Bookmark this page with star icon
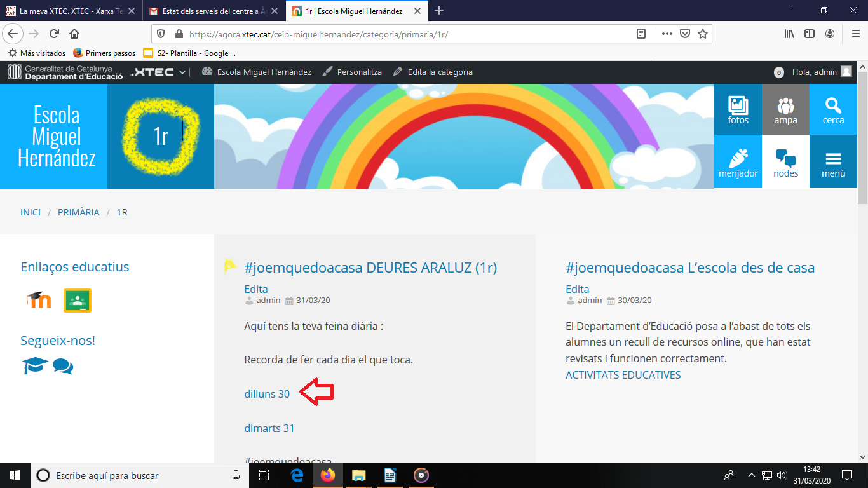Screen dimensions: 868x488 point(702,34)
